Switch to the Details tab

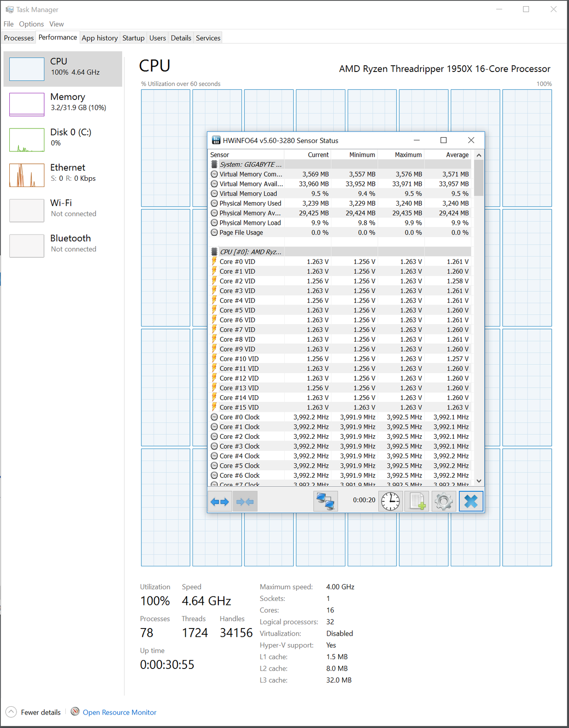181,38
